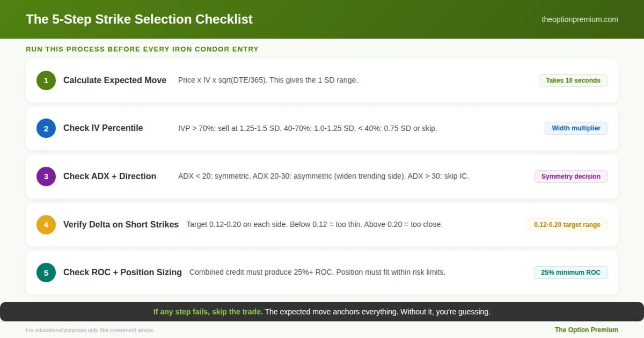Image resolution: width=644 pixels, height=338 pixels.
Task: Click the 'Check ADX + Direction' heading
Action: coord(109,177)
